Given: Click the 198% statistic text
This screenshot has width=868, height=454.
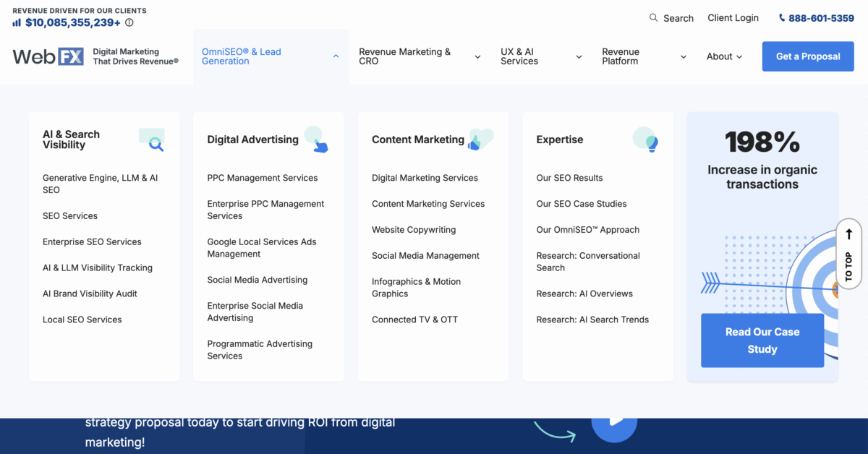Looking at the screenshot, I should (x=762, y=142).
